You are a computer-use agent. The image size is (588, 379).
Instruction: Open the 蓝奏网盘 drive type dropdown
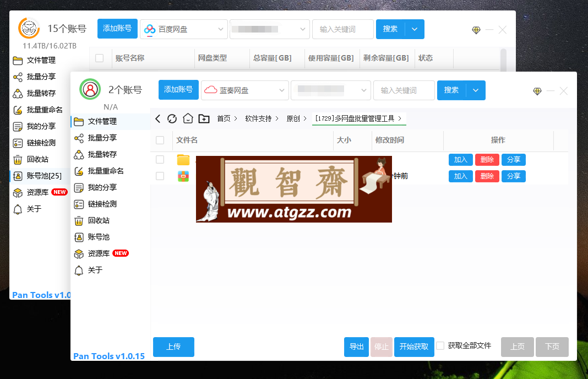pos(245,90)
